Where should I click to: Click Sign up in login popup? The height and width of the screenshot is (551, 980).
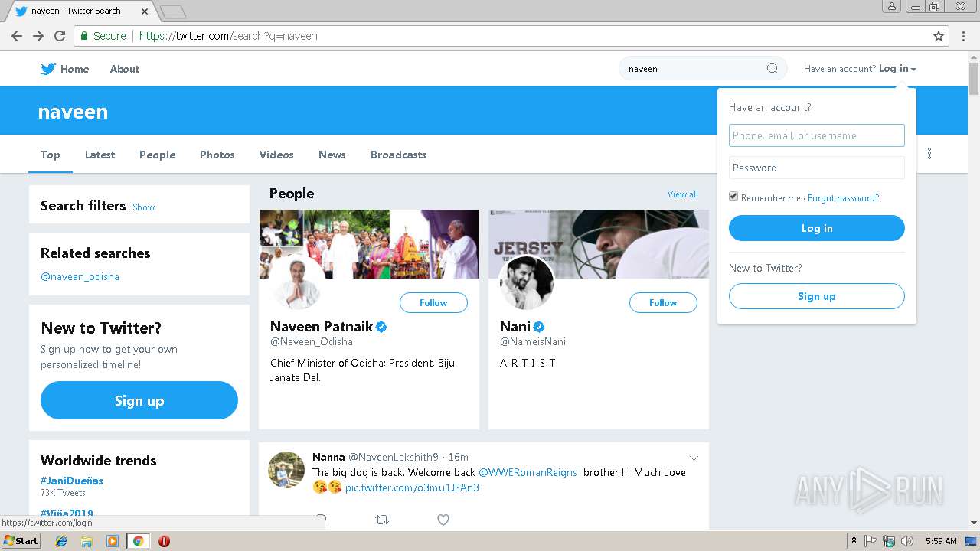pos(817,296)
